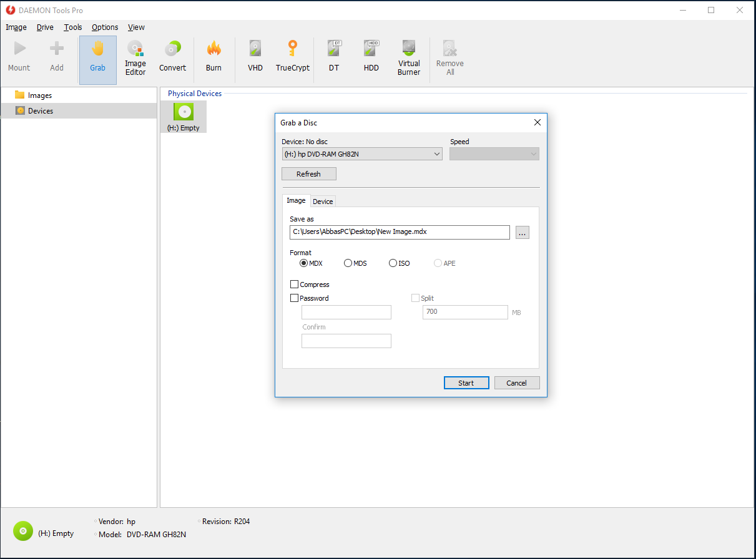Click the password entry field
756x559 pixels.
[346, 312]
